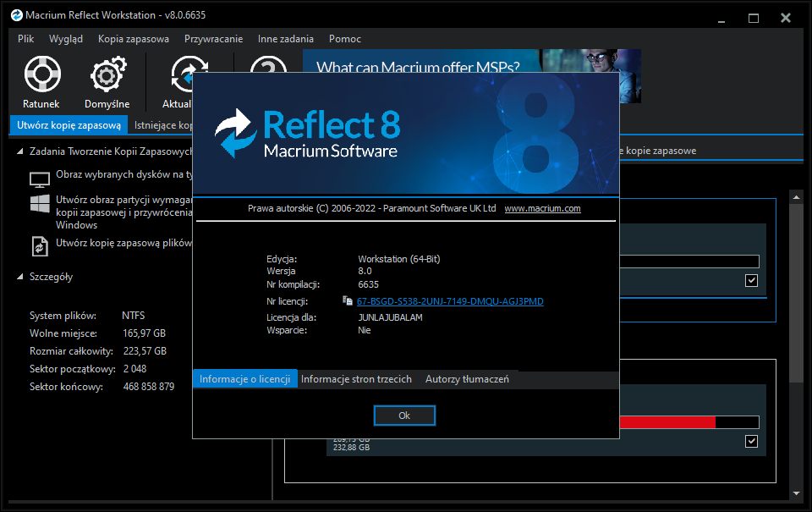Click the Macrium Reflect title bar logo
Image resolution: width=812 pixels, height=512 pixels.
coord(17,15)
